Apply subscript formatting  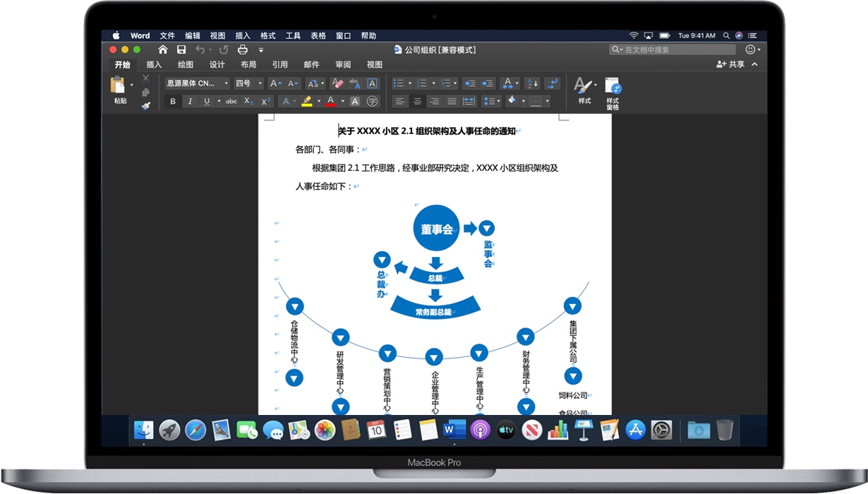click(x=247, y=100)
